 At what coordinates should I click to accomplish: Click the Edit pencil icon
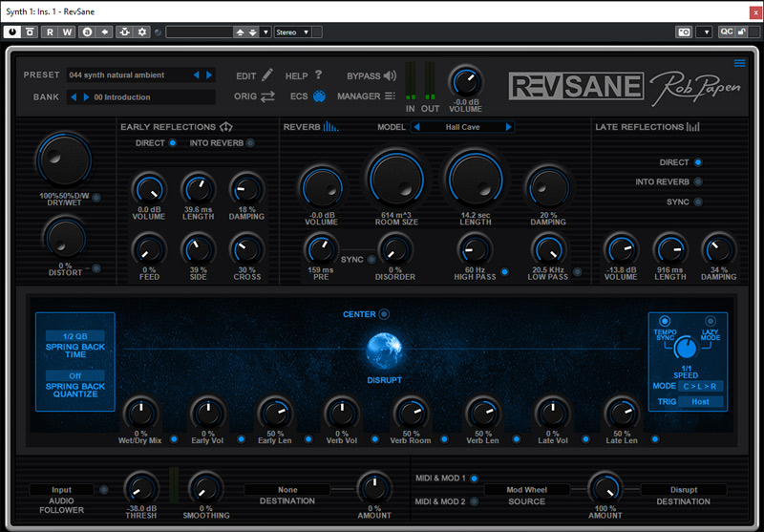point(267,74)
